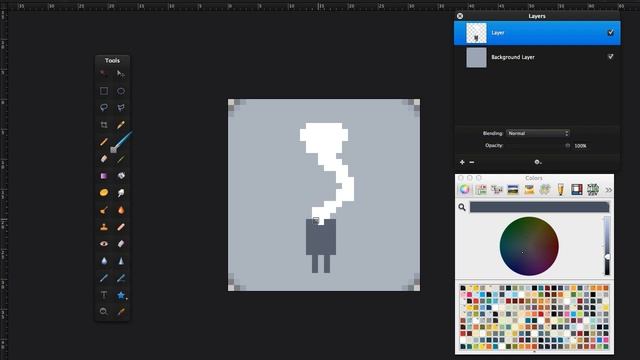Pick the Eyedropper tool

click(121, 311)
